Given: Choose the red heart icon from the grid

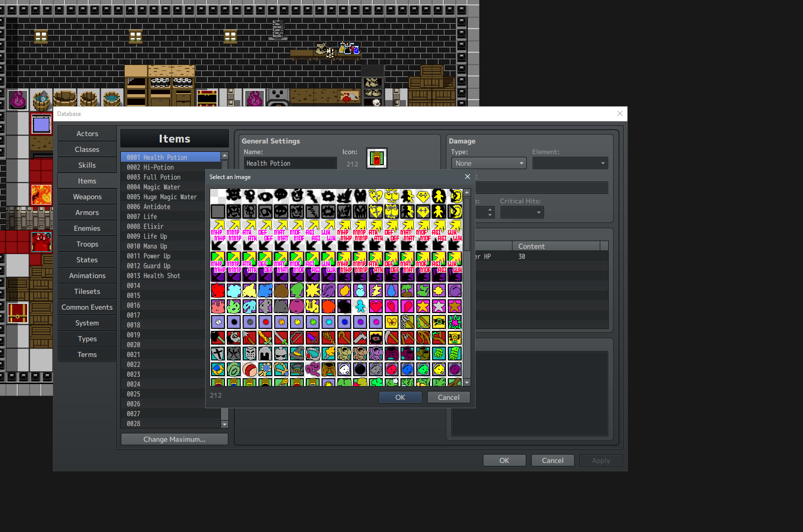Looking at the screenshot, I should (376, 306).
